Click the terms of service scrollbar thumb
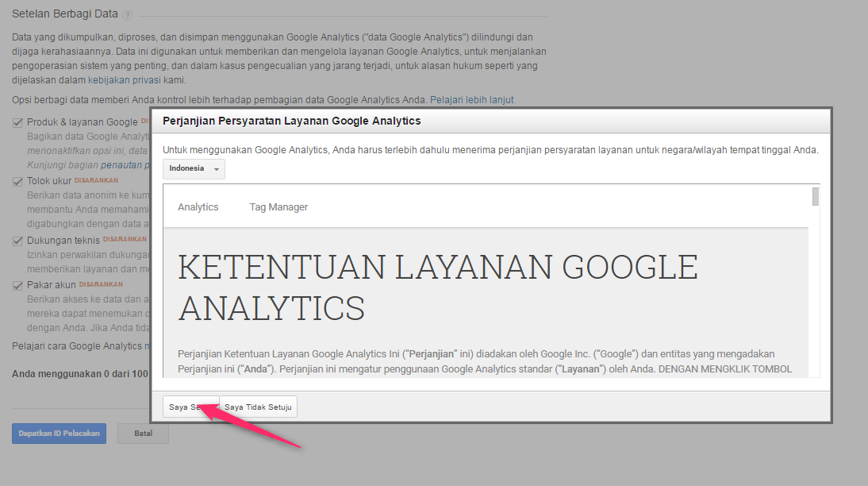This screenshot has width=868, height=486. point(816,197)
